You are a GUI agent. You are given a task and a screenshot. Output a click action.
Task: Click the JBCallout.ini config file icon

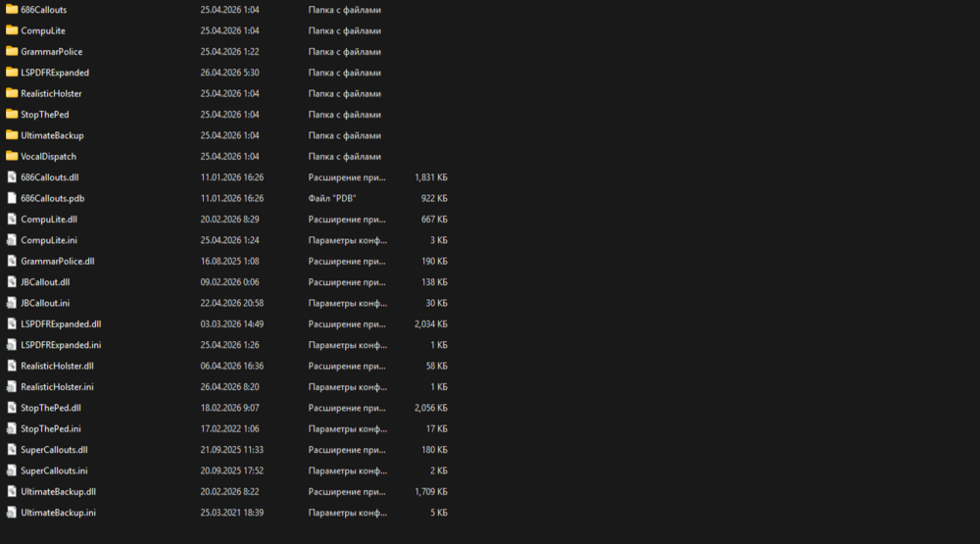tap(11, 303)
